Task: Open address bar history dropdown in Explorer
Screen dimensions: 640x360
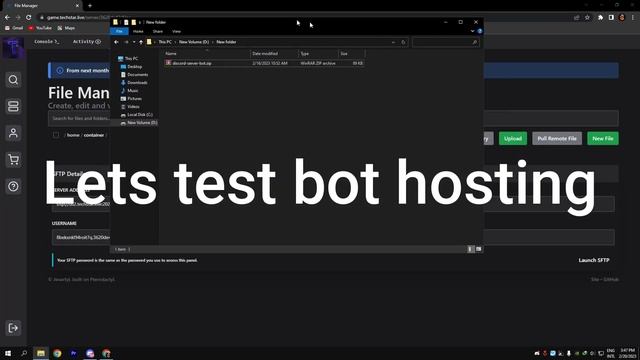Action: pos(393,42)
